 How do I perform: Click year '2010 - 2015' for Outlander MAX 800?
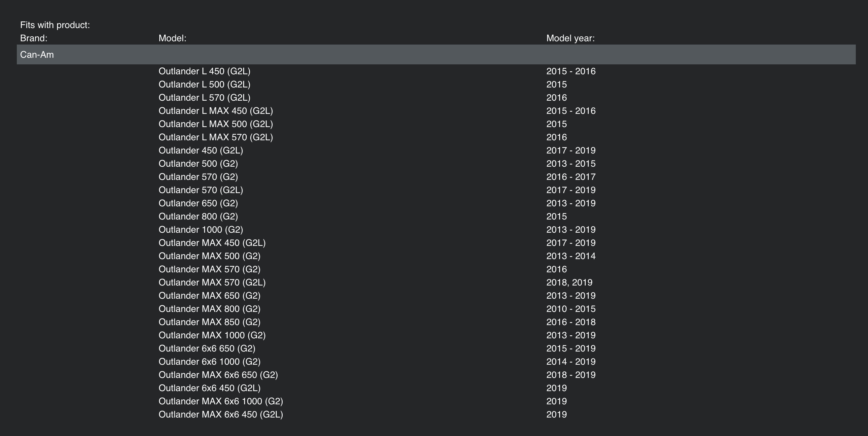(x=571, y=309)
